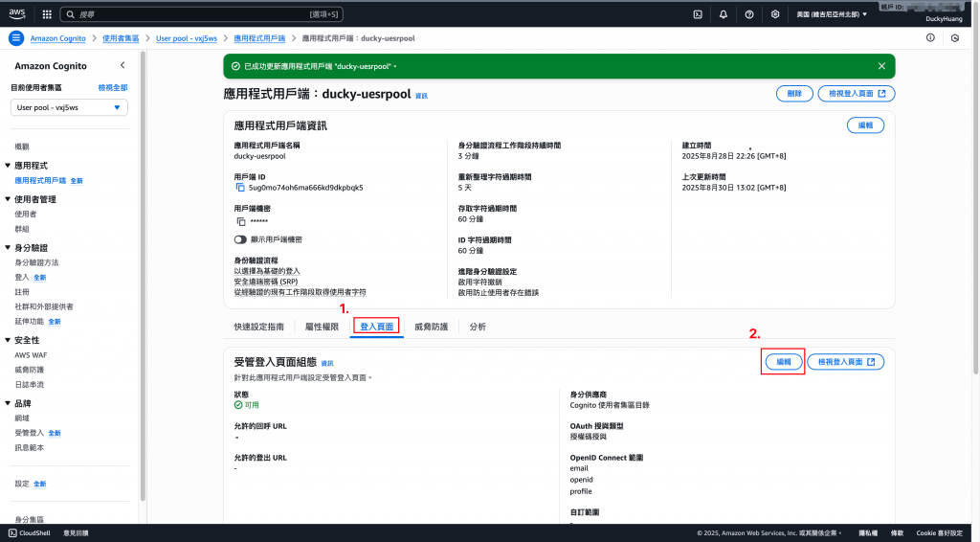Open the clock history icon at top right
The image size is (980, 542).
pos(955,38)
